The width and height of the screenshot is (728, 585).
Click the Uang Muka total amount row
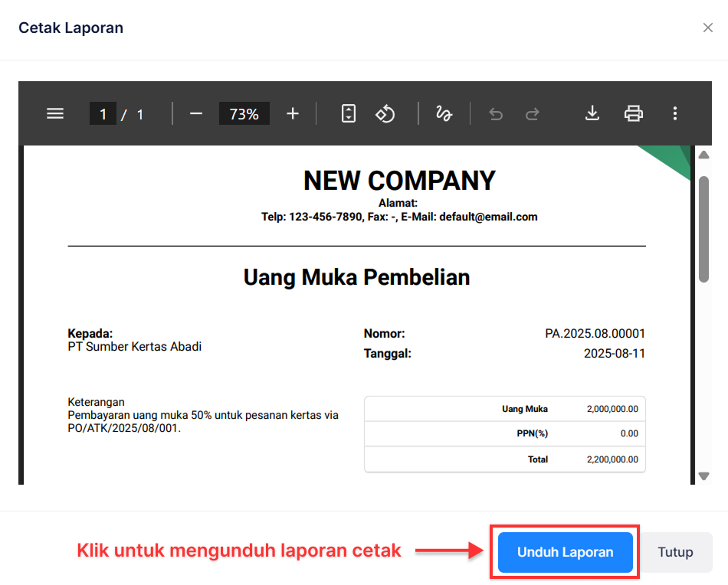click(x=504, y=408)
